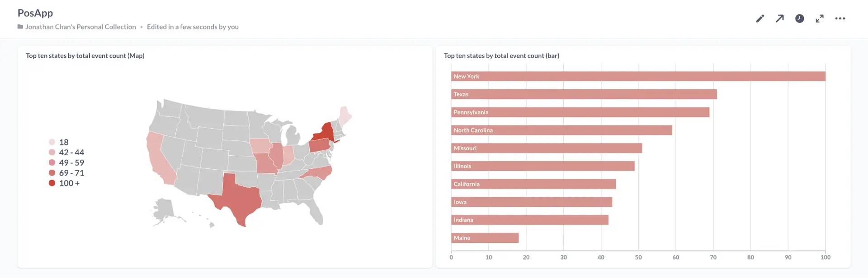Enter fullscreen with the expand arrows icon
This screenshot has width=868, height=278.
click(820, 19)
